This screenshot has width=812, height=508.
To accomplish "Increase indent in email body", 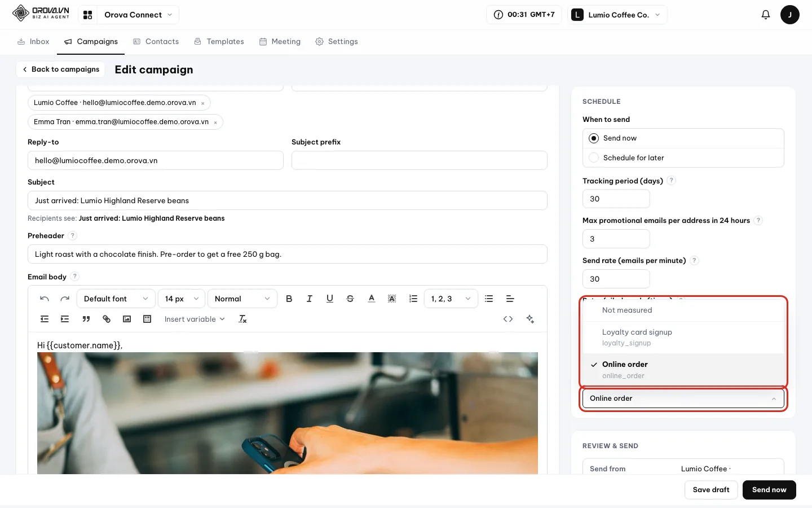I will (x=65, y=319).
